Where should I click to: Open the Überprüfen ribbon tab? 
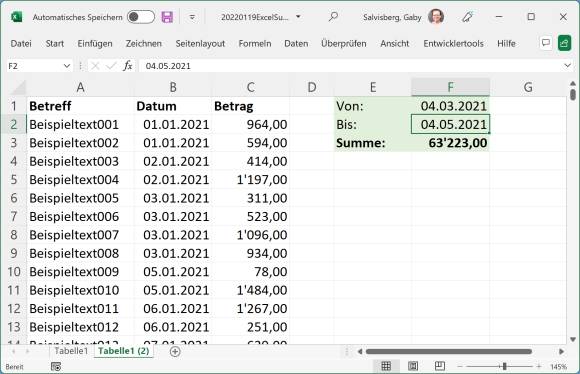coord(344,44)
